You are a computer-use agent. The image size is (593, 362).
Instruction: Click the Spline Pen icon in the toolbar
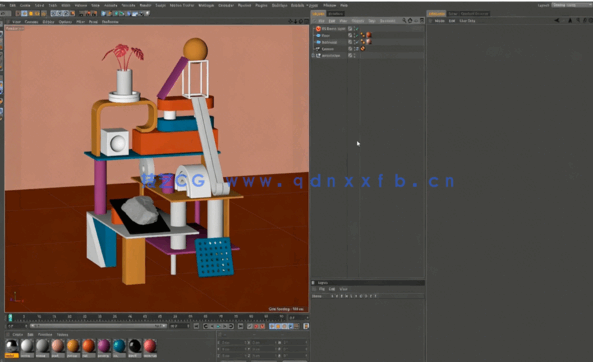[x=109, y=13]
